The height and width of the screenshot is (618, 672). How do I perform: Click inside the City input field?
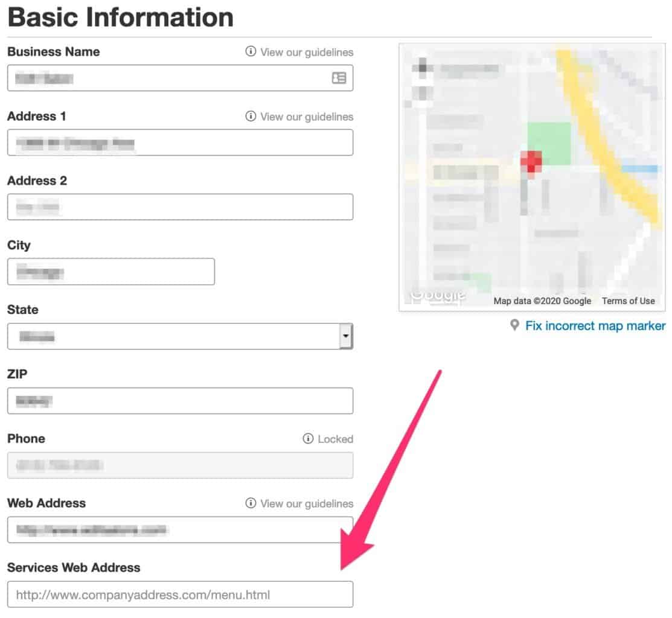[110, 272]
